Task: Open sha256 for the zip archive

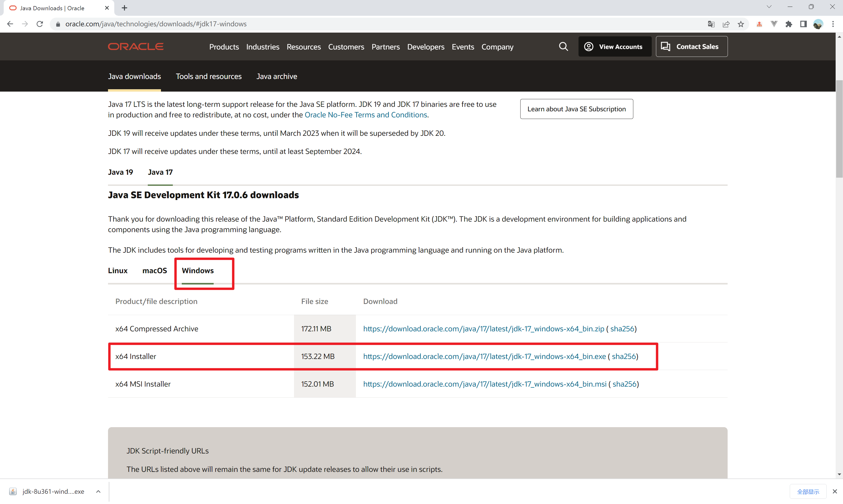Action: click(623, 329)
